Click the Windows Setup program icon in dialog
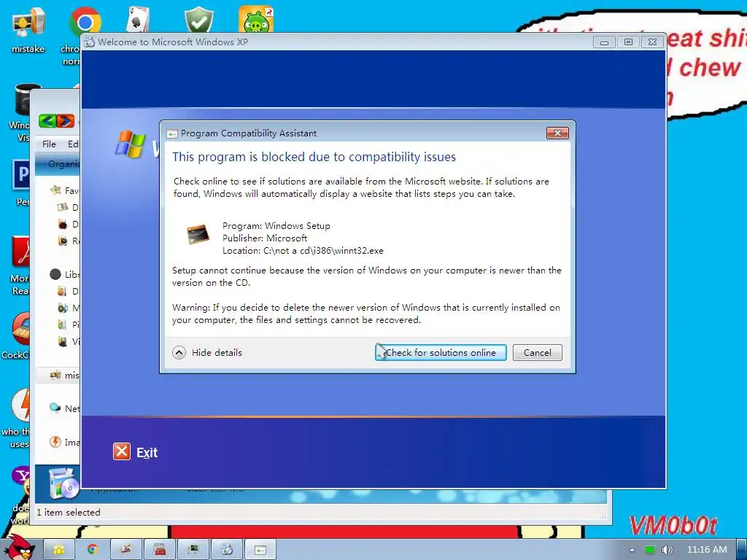The image size is (747, 560). pos(198,234)
